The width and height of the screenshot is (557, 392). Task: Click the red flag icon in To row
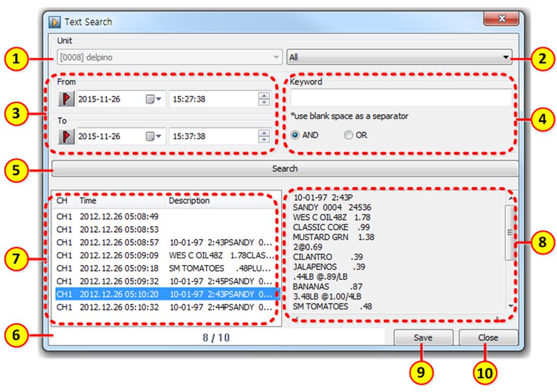67,136
